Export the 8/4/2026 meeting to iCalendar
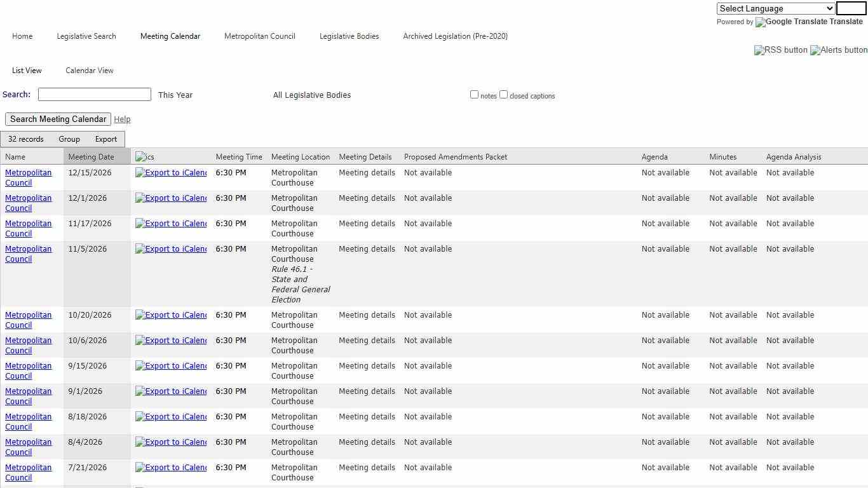 click(170, 442)
